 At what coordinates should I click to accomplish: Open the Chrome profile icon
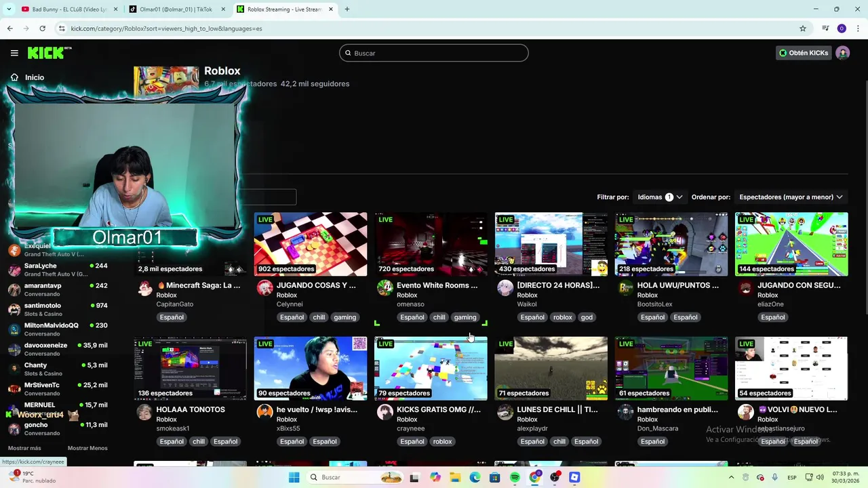click(842, 28)
